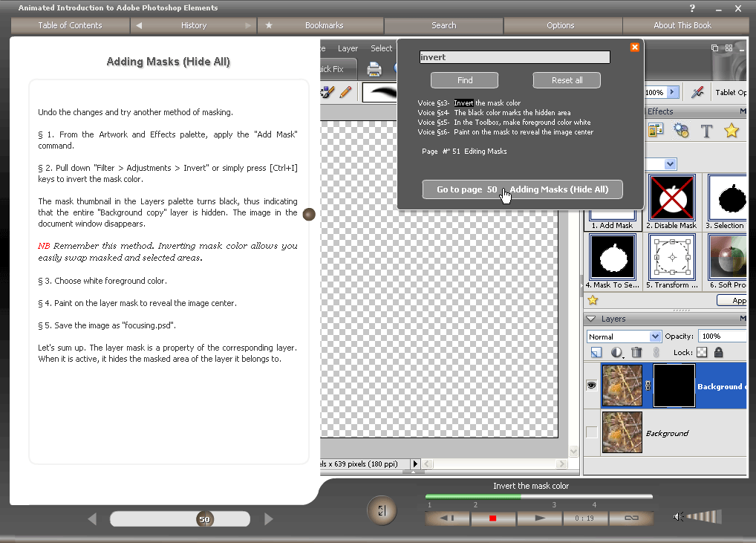Click the airbrush icon next to Tablet Options
Screen dimensions: 756x543
[697, 92]
